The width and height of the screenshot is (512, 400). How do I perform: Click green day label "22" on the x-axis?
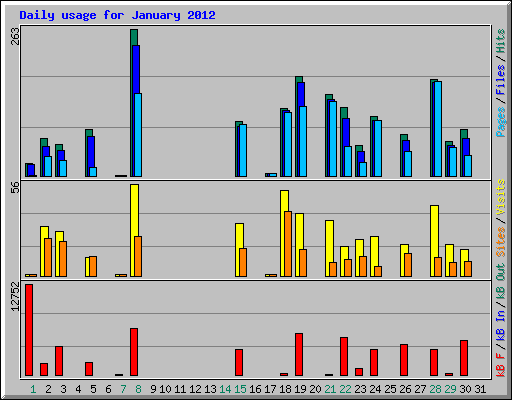(x=345, y=389)
